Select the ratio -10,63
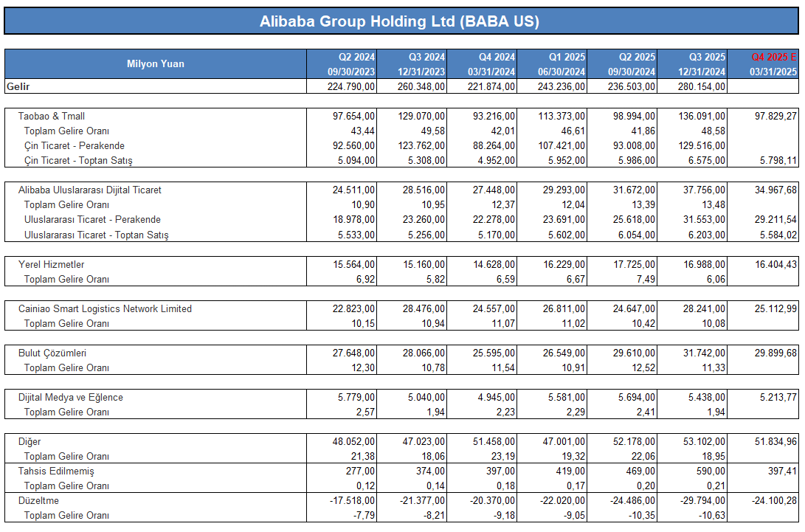Screen dimensions: 805x532 pos(712,516)
